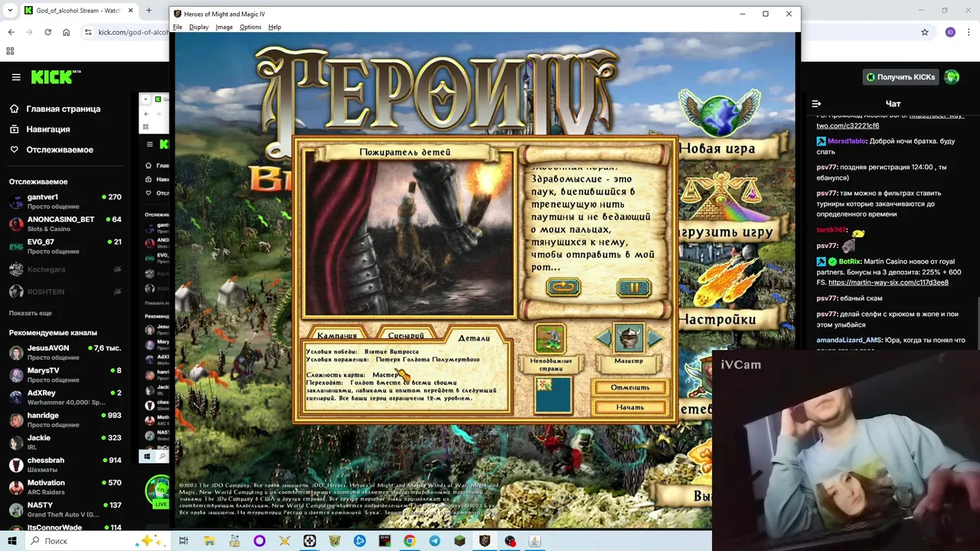Open File Explorer from taskbar
Image resolution: width=980 pixels, height=551 pixels.
[209, 541]
